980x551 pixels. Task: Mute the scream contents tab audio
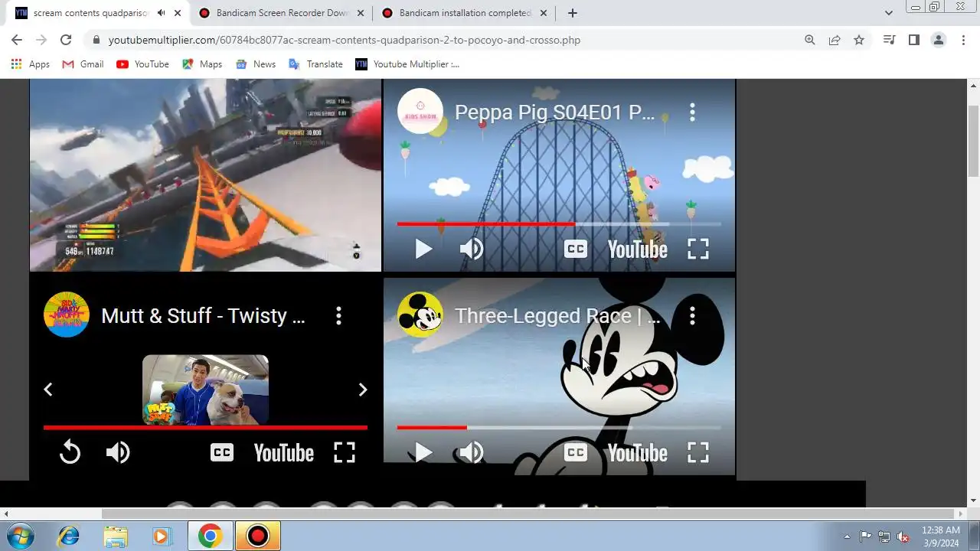(x=161, y=13)
